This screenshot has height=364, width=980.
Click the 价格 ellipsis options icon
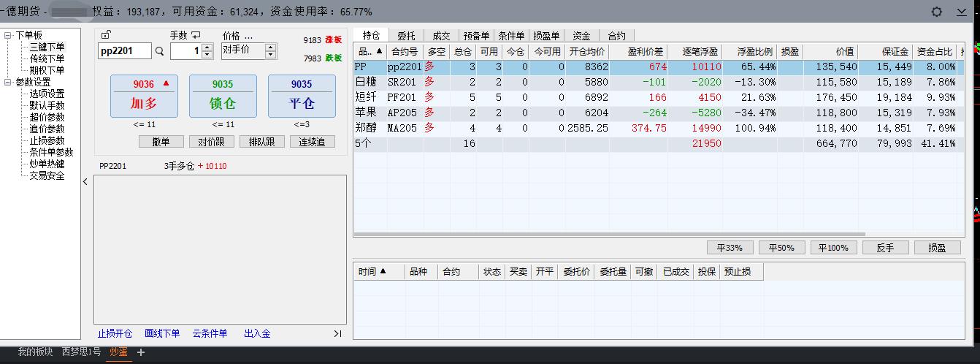(248, 35)
